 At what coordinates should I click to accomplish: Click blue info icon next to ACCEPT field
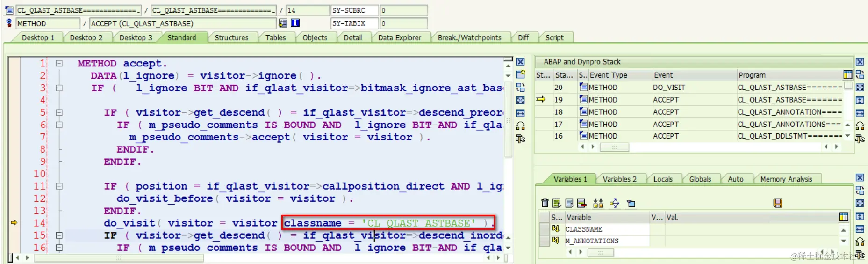point(295,23)
